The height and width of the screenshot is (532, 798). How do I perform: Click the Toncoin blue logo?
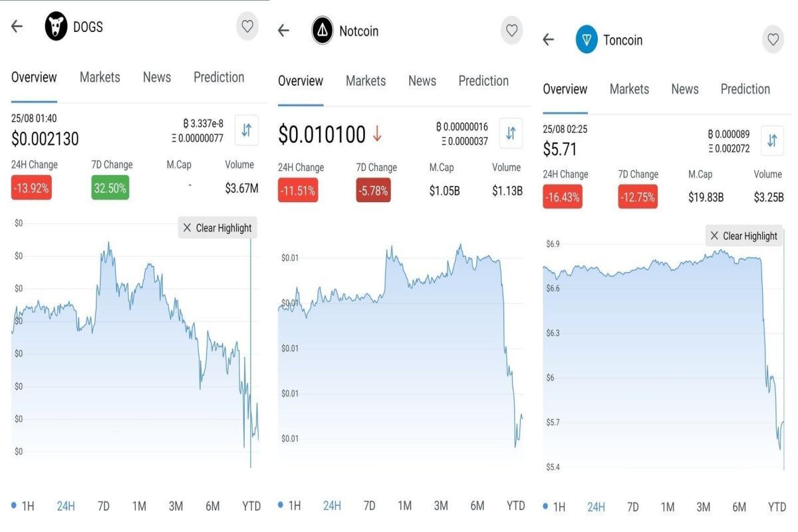(x=587, y=40)
